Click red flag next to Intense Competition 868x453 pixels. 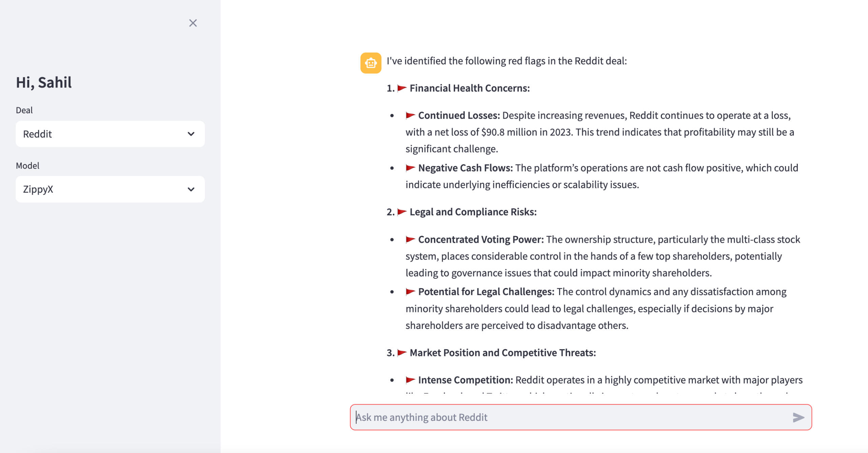coord(410,380)
